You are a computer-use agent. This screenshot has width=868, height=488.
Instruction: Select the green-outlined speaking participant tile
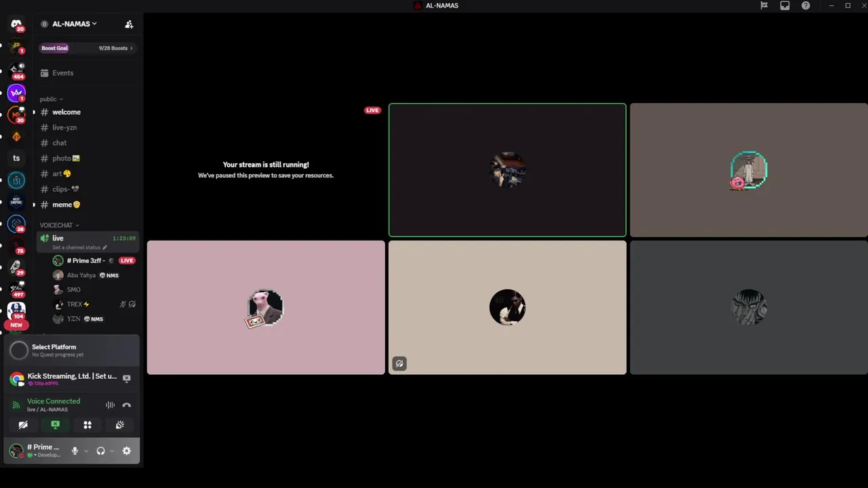click(507, 170)
